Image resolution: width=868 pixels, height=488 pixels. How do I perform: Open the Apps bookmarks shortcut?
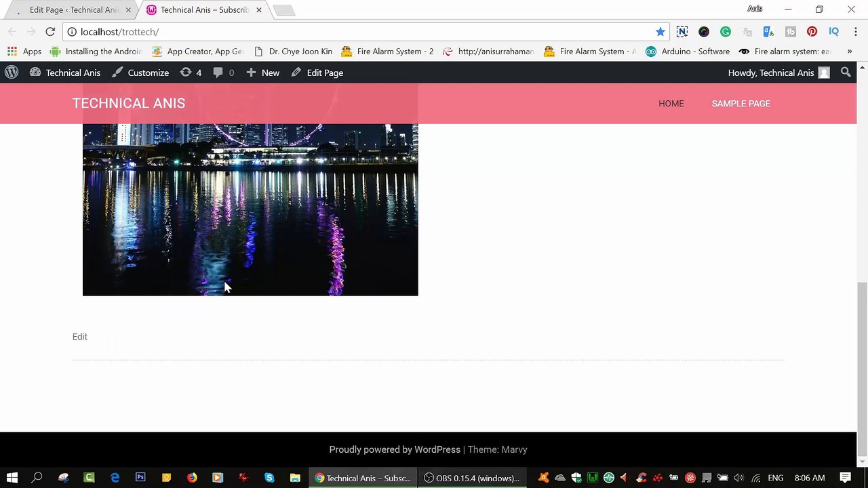[x=24, y=52]
